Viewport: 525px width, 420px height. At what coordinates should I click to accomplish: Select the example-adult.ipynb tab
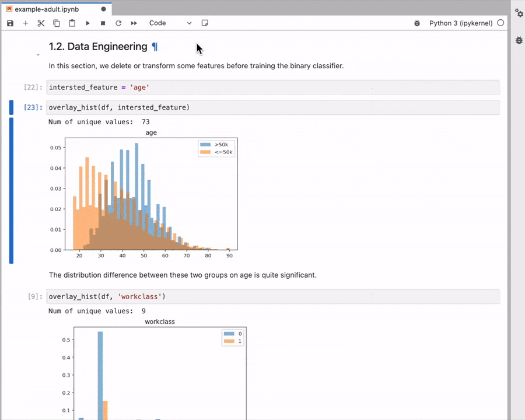pos(47,9)
